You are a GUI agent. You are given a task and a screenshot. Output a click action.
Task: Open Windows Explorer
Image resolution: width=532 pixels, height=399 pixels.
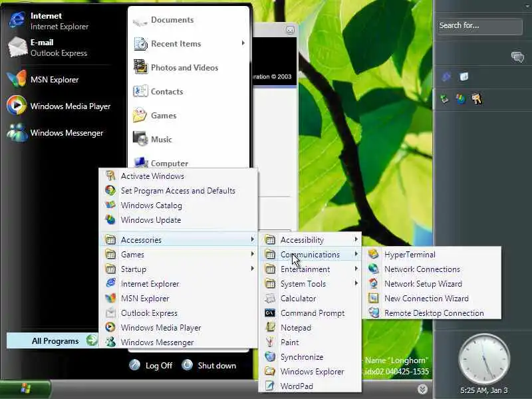click(310, 371)
